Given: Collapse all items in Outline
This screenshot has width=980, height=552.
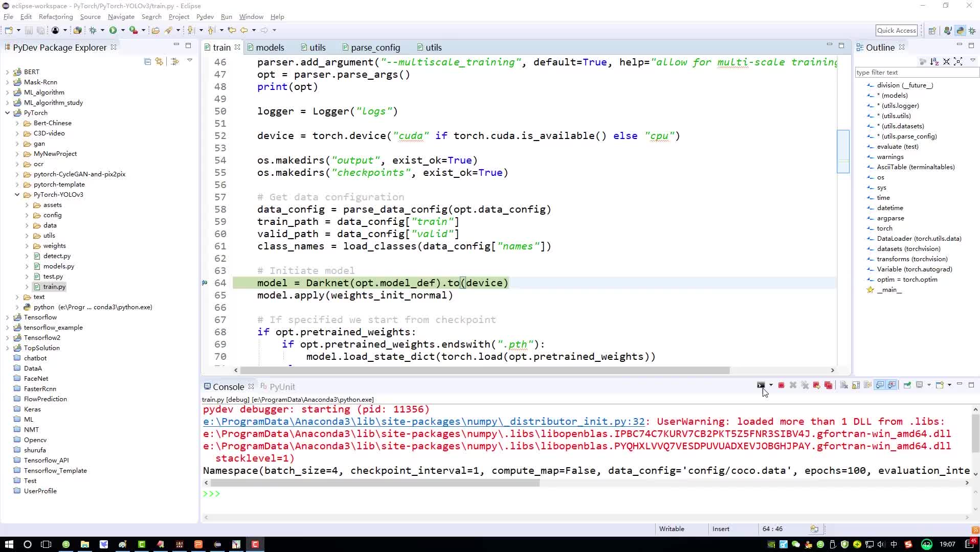Looking at the screenshot, I should (947, 61).
